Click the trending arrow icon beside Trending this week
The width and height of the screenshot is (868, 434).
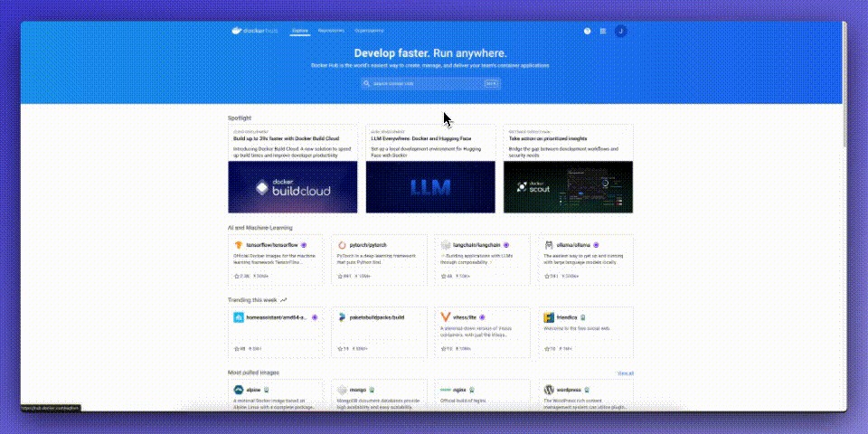[283, 300]
